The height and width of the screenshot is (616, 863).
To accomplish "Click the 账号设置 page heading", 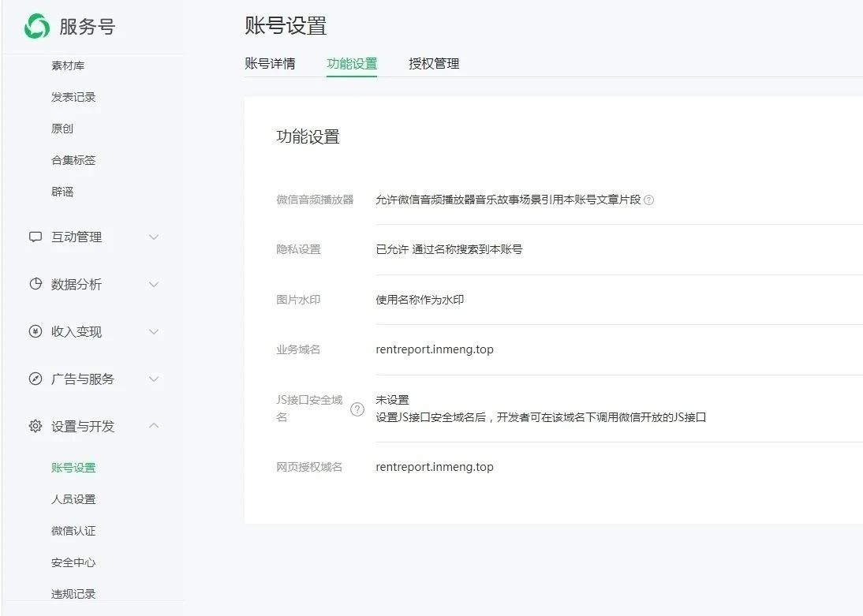I will tap(286, 26).
